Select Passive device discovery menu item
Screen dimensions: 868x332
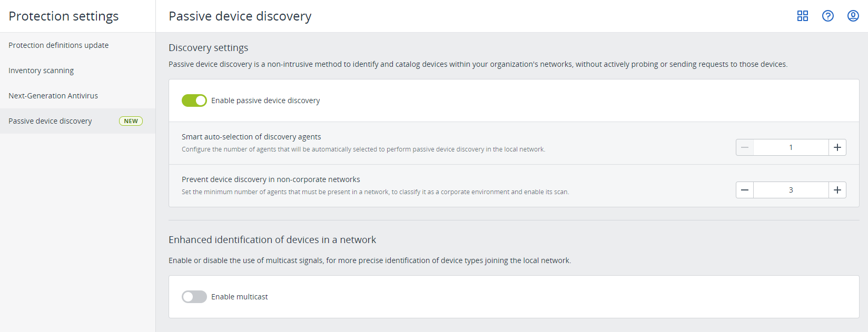pyautogui.click(x=77, y=121)
